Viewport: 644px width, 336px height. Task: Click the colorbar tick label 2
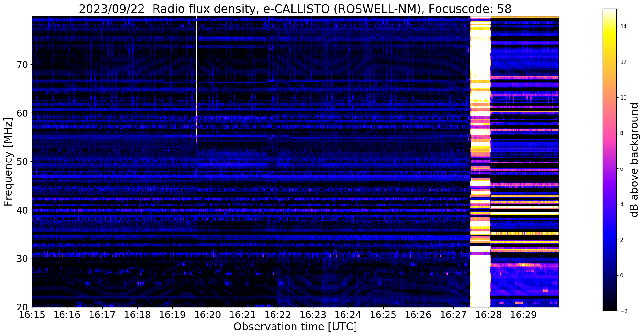[x=621, y=240]
